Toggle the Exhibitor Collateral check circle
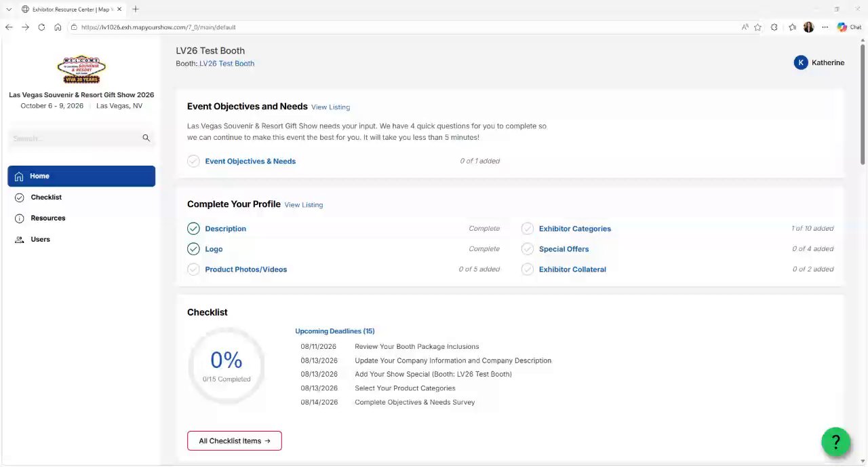This screenshot has width=868, height=467. pos(527,269)
